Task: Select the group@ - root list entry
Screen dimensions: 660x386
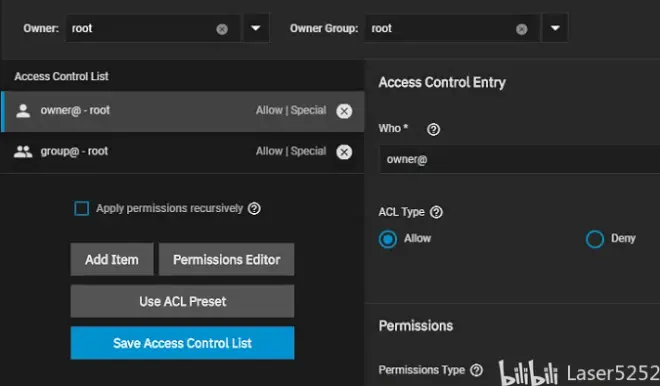Action: pyautogui.click(x=182, y=152)
